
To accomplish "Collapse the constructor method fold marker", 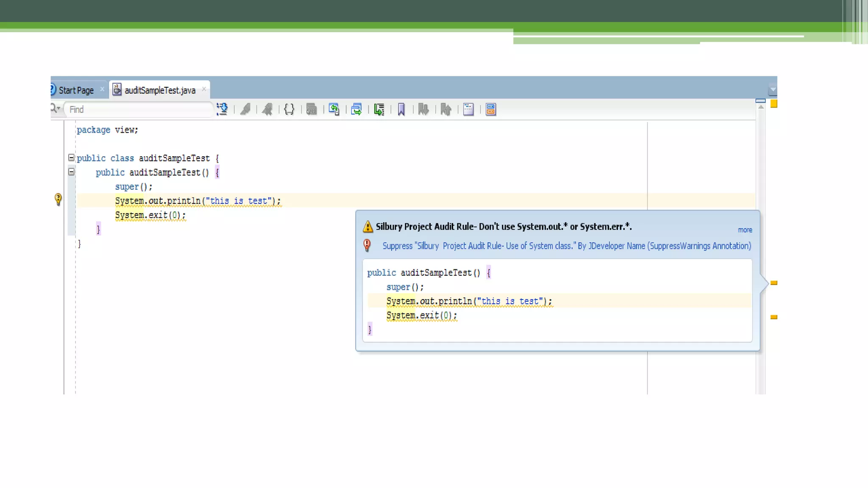I will (71, 172).
